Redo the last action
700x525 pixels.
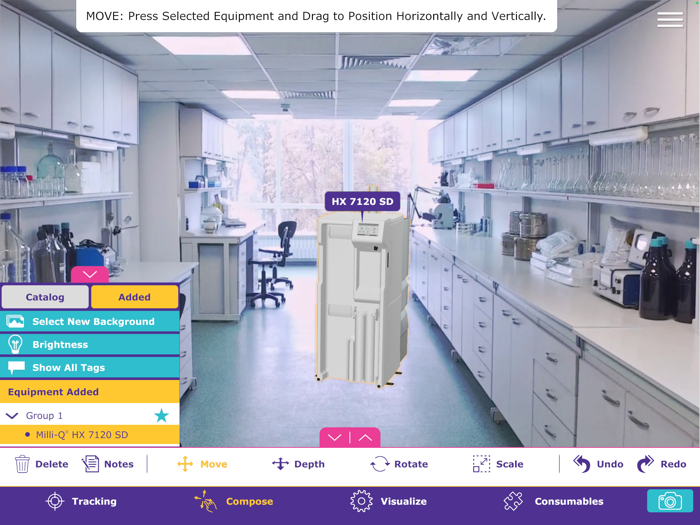662,464
